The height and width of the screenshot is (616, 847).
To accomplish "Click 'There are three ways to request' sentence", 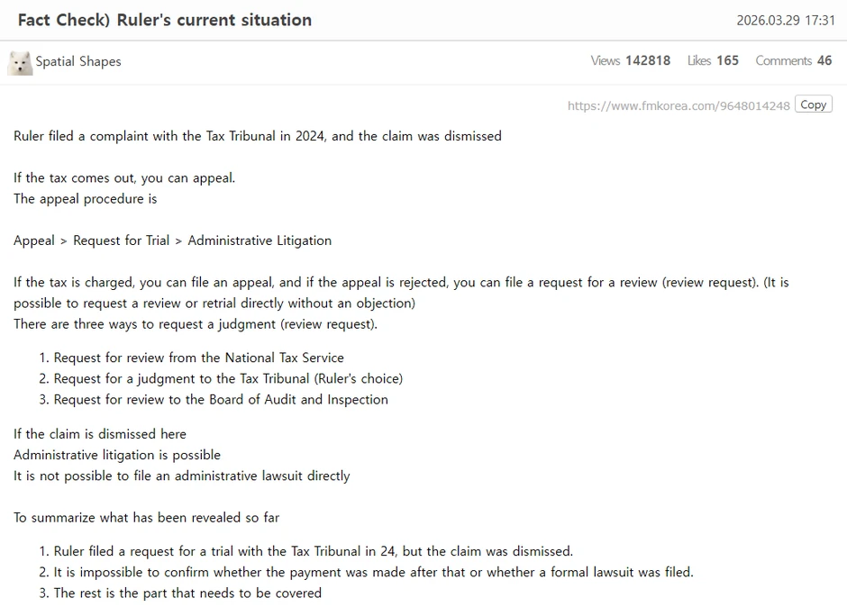I will (x=196, y=323).
